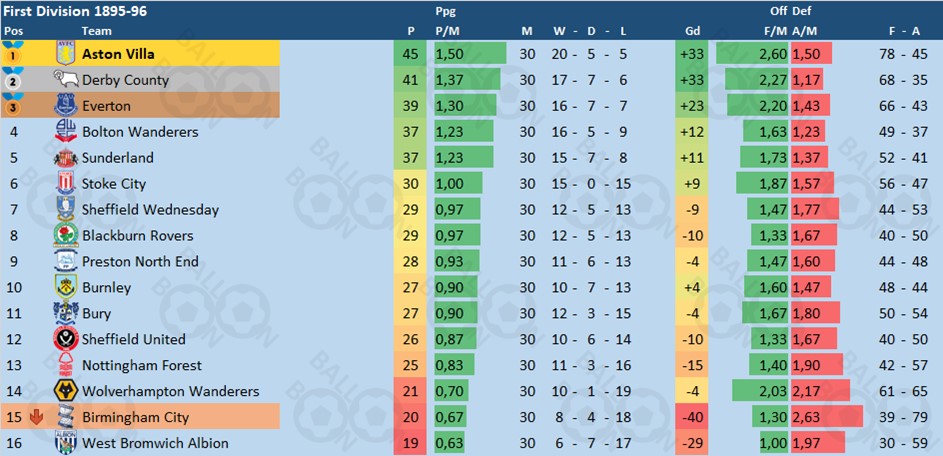Click the Wolverhampton Wanderers wolf badge

tap(66, 392)
